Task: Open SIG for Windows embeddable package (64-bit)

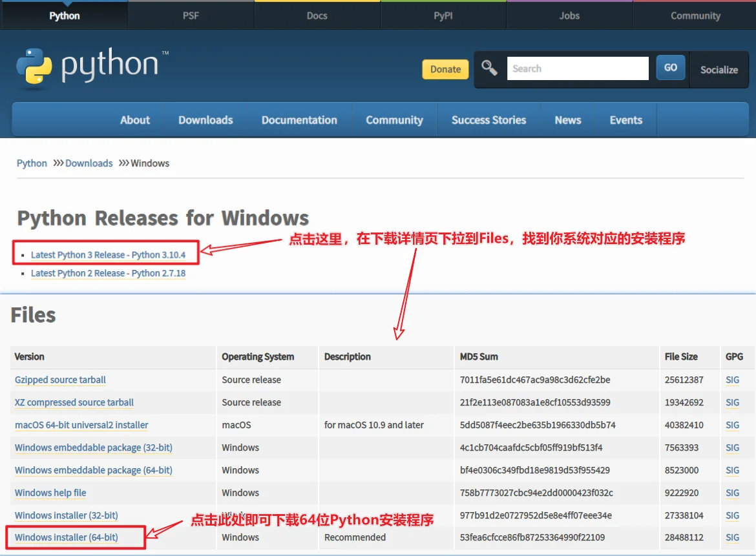Action: (x=732, y=470)
